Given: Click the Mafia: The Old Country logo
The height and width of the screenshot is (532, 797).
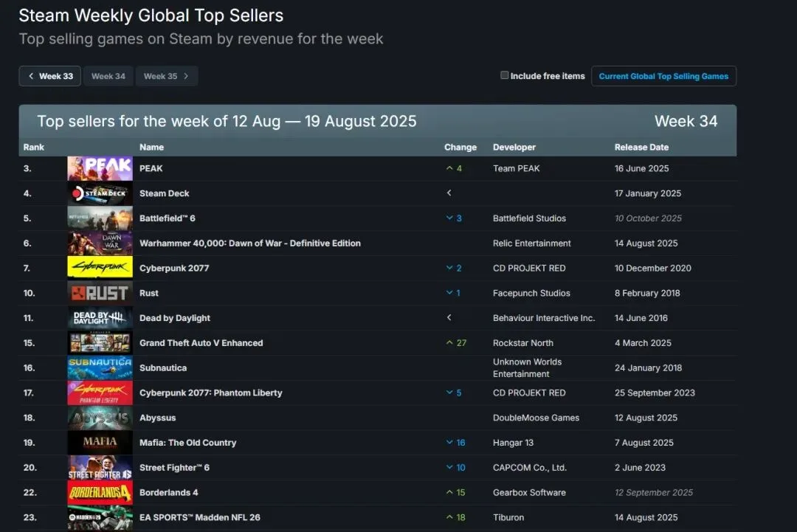Looking at the screenshot, I should pos(100,443).
